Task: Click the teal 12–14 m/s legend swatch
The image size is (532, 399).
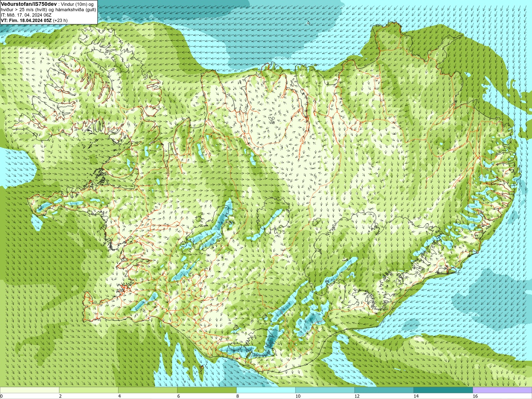Action: pos(384,390)
